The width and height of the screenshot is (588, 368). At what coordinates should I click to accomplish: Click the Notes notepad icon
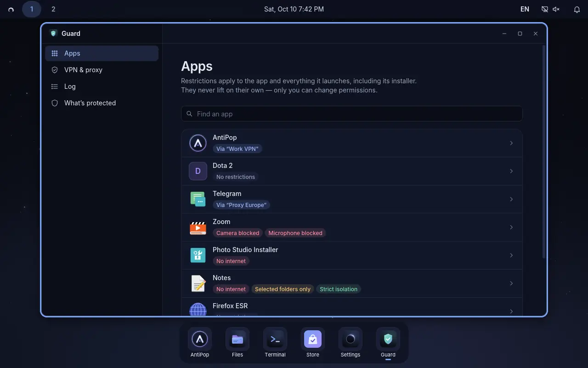click(198, 283)
